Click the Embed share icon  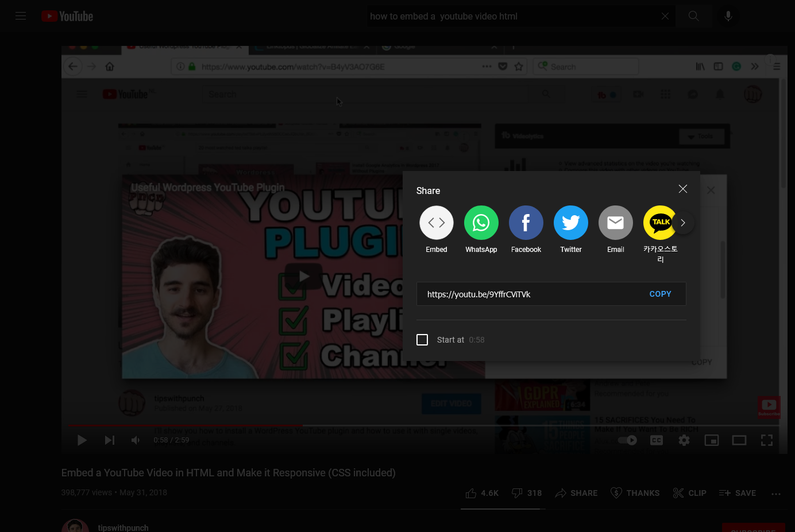coord(437,223)
